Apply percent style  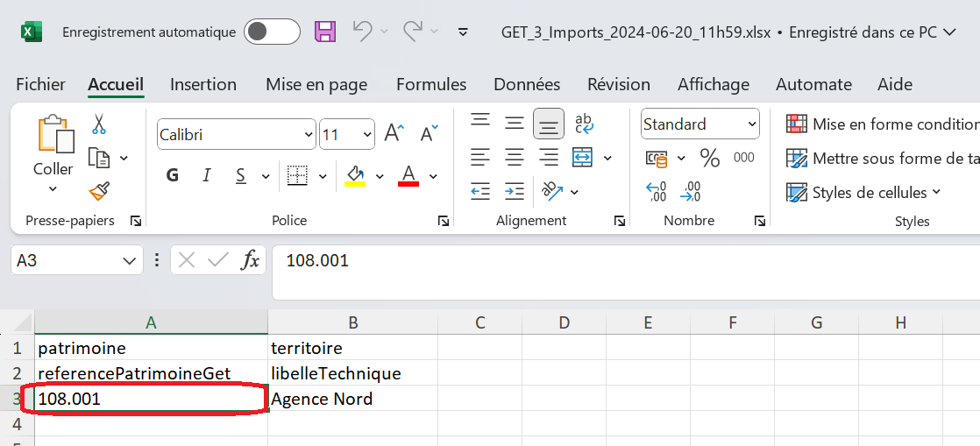[709, 159]
